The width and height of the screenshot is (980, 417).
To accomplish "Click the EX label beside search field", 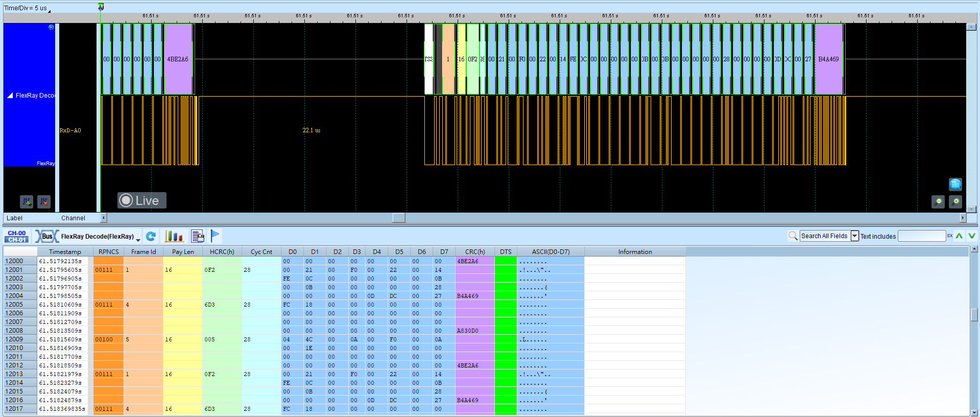I will (950, 236).
